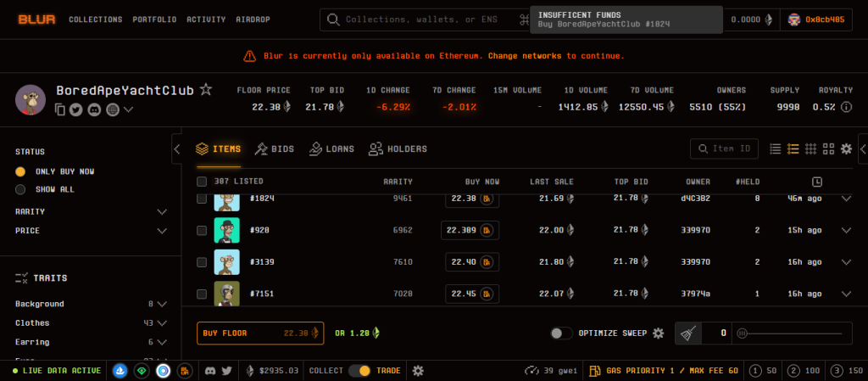Click the Buy Now 22.389 button for #928
868x381 pixels.
(x=470, y=230)
